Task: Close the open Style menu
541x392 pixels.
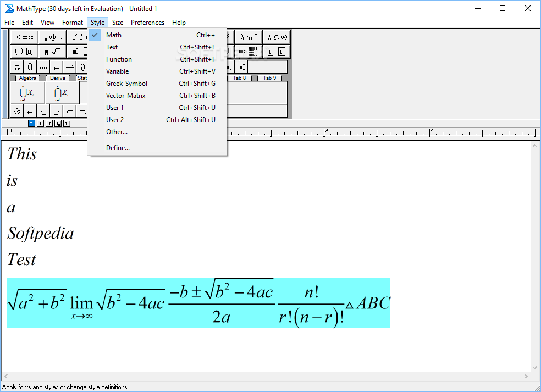Action: [98, 23]
